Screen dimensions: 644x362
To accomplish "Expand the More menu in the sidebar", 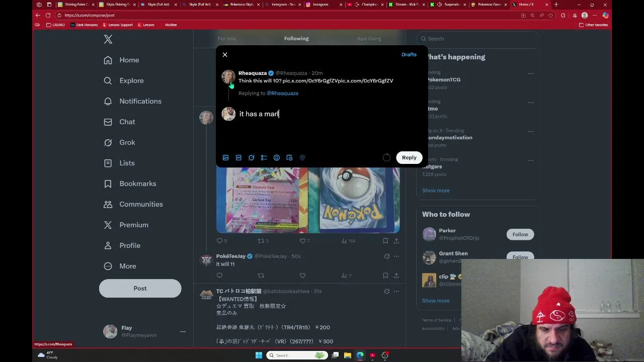I will (120, 266).
